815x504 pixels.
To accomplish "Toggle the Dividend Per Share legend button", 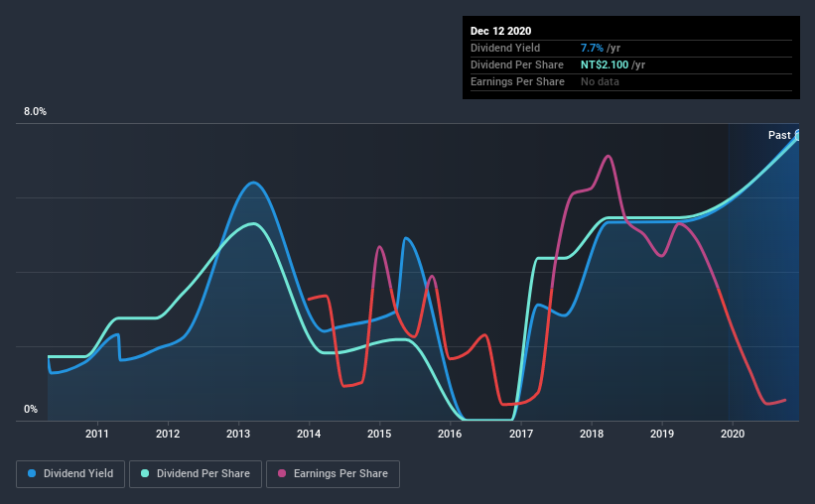I will coord(196,474).
